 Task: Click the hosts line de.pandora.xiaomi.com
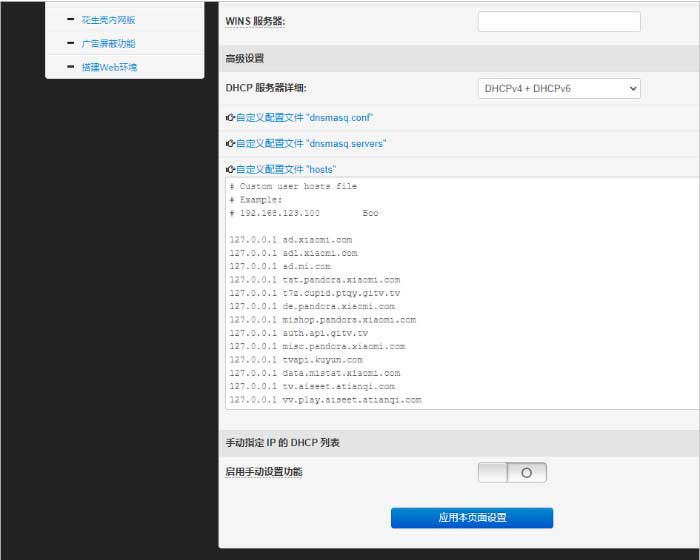tap(312, 306)
